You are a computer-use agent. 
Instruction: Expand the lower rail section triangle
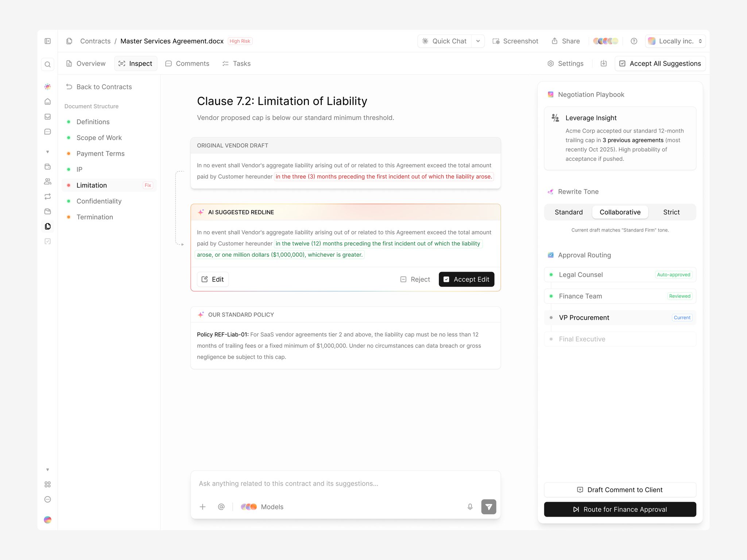click(x=47, y=470)
